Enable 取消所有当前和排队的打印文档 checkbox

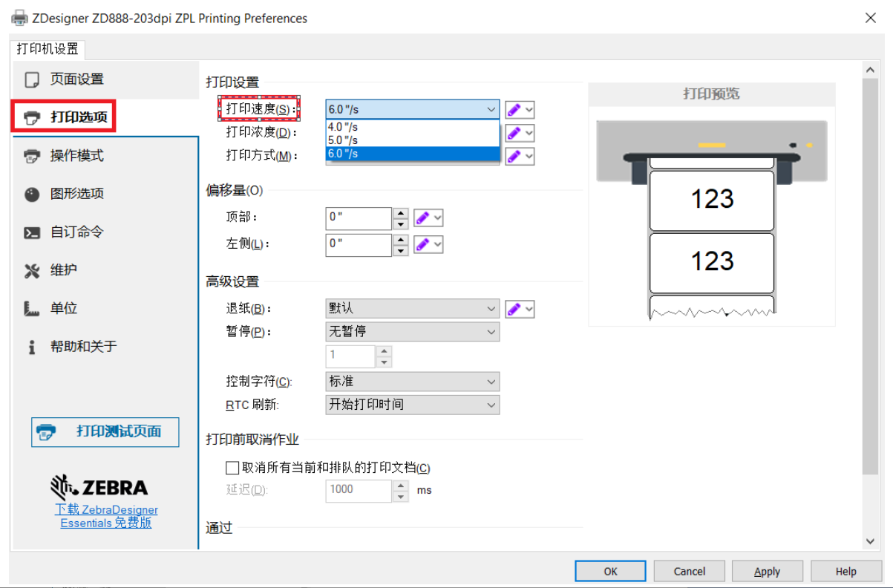click(232, 468)
